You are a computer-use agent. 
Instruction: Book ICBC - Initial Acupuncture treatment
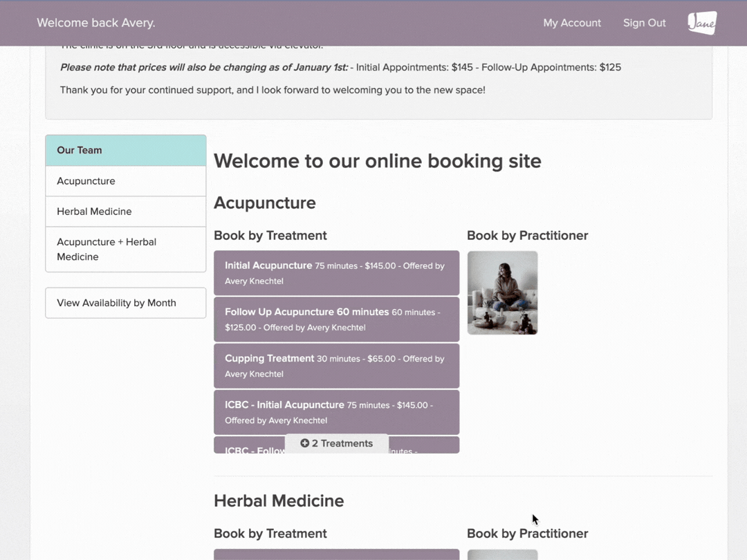336,412
